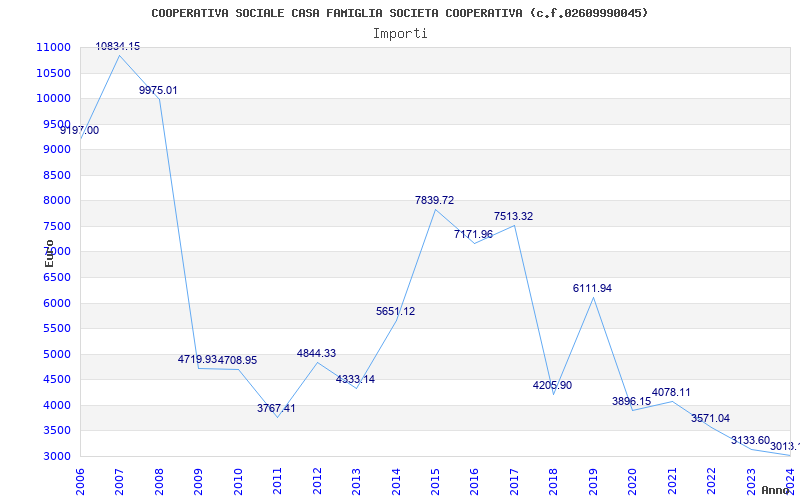This screenshot has height=500, width=800.
Task: Select the 10834.15 data label
Action: (x=118, y=46)
